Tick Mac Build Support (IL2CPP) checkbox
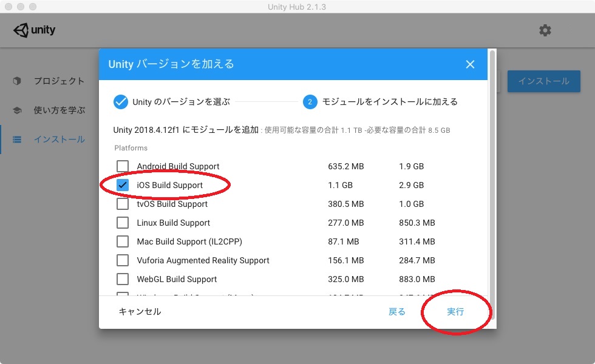Image resolution: width=595 pixels, height=364 pixels. tap(123, 241)
